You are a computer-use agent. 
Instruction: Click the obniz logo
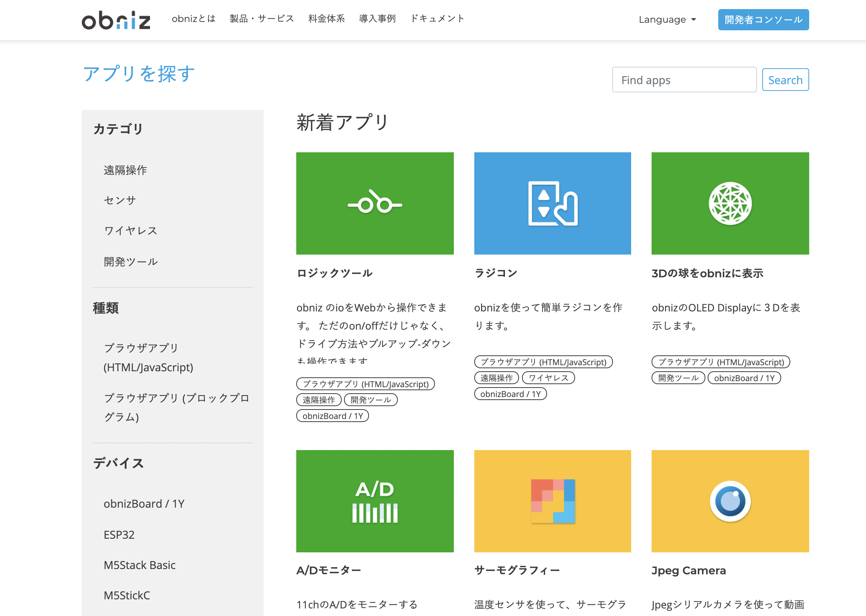pos(116,20)
